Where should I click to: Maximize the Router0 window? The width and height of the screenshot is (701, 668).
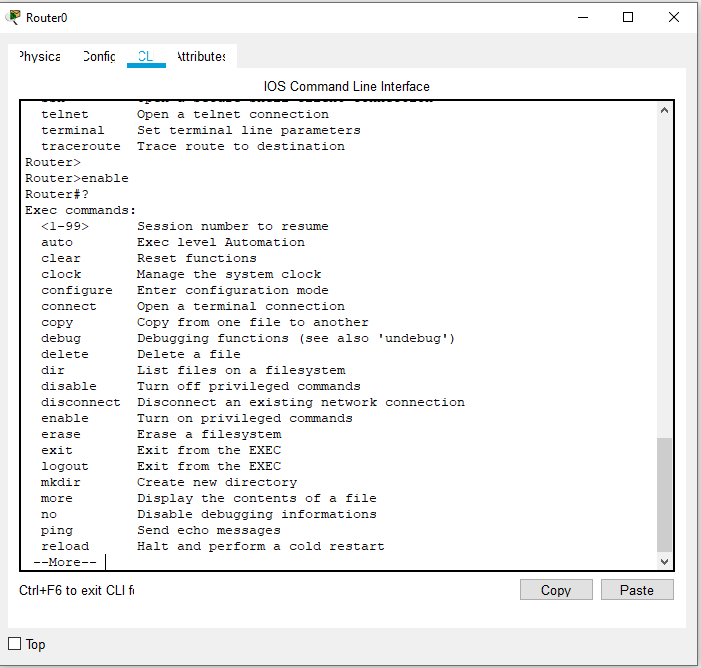[628, 17]
